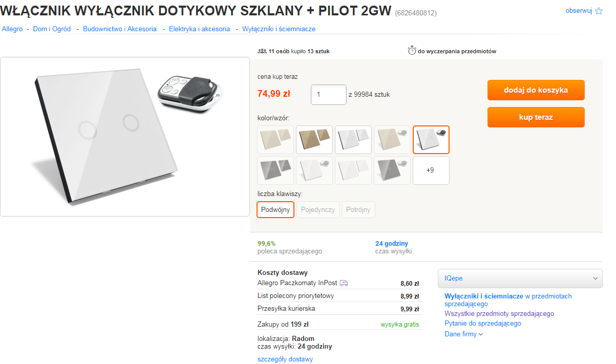Show 9 more color variants
Screen dimensions: 616x364
[431, 170]
